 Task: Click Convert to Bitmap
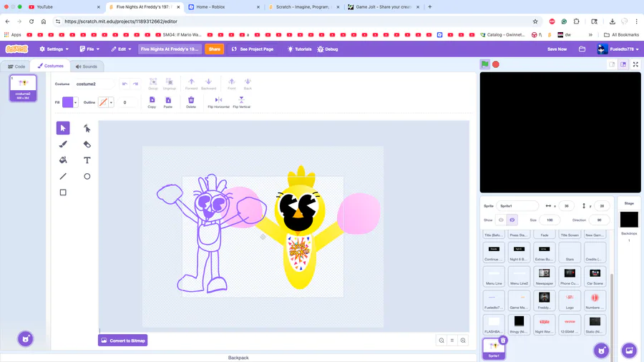coord(123,341)
